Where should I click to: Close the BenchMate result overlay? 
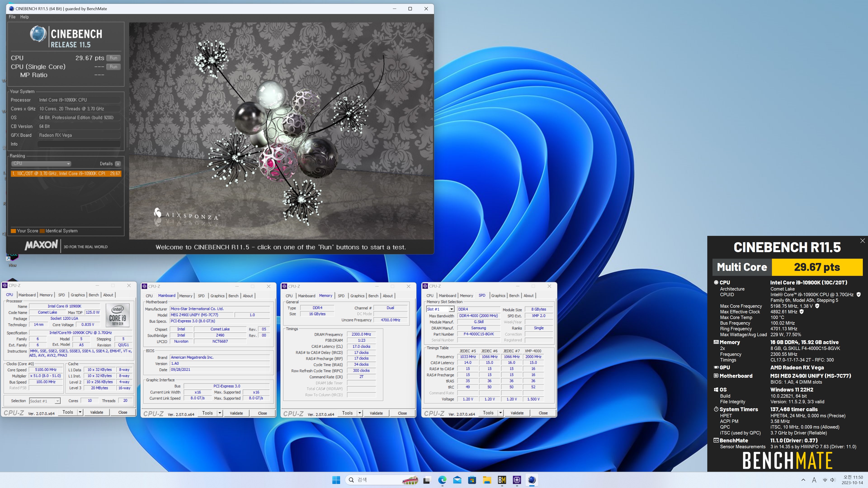pyautogui.click(x=862, y=240)
